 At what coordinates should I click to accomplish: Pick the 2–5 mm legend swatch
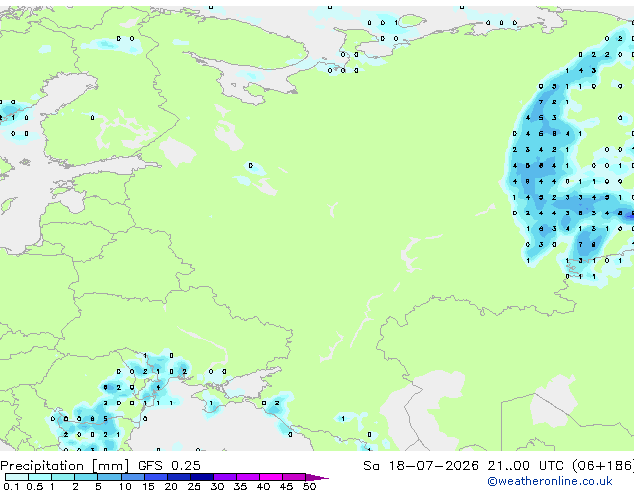point(86,477)
